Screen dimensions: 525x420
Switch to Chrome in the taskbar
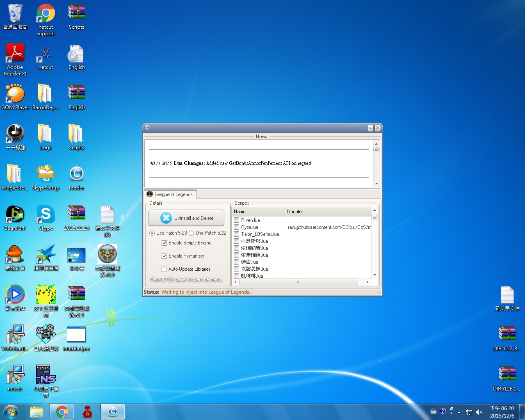[x=62, y=412]
